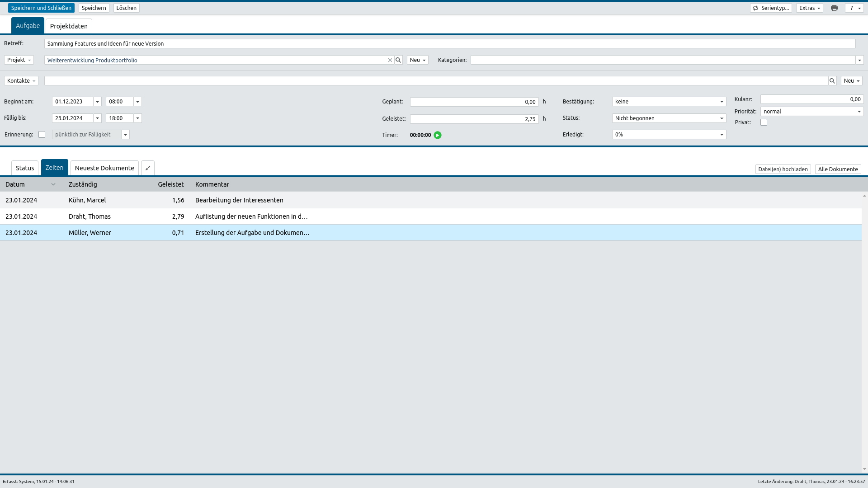Click the contacts search magnifier icon

pyautogui.click(x=832, y=81)
